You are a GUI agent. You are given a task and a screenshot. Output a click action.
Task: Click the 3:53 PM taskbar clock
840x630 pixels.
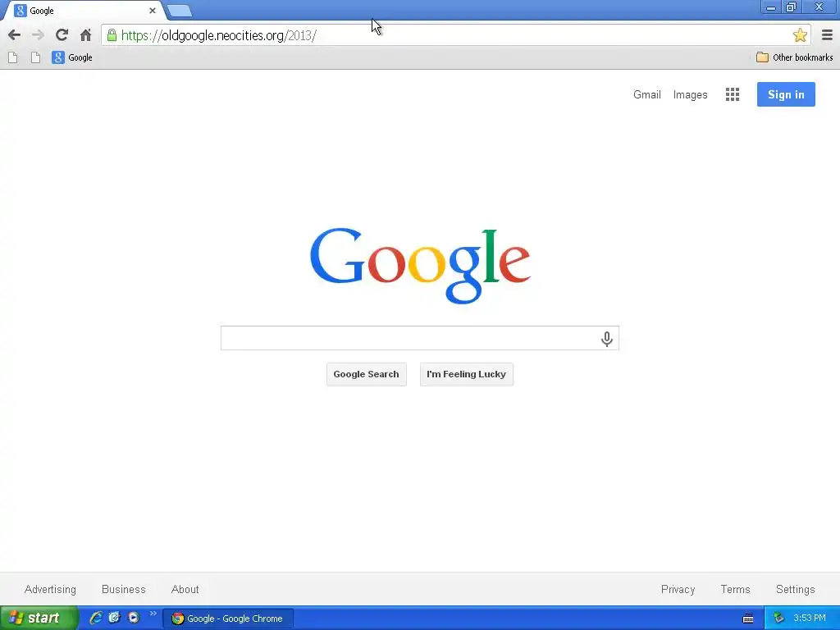pos(810,619)
